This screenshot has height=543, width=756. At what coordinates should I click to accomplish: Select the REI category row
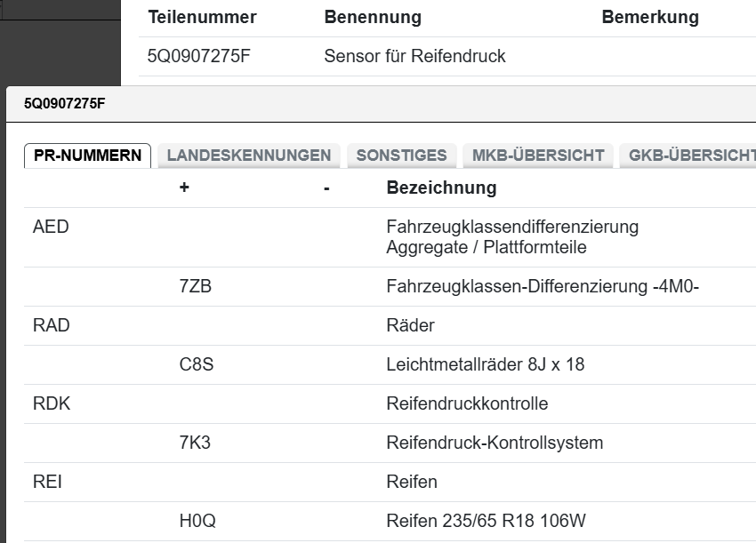[x=47, y=483]
